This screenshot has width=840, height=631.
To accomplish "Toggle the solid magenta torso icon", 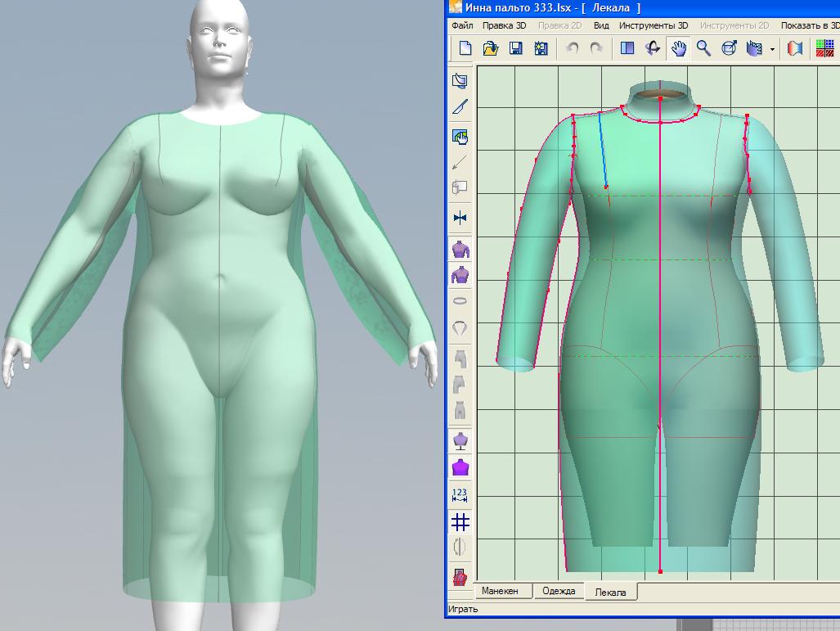I will coord(460,467).
